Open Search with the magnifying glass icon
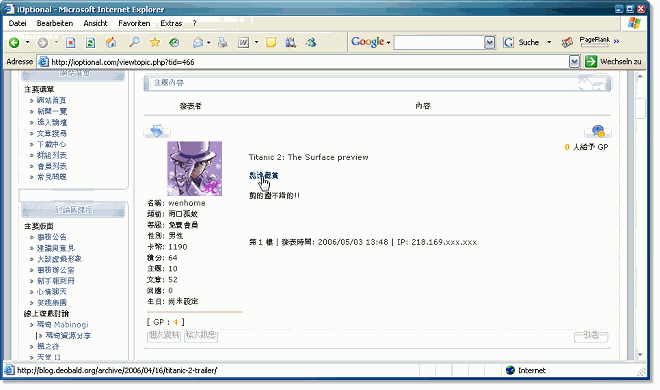 pyautogui.click(x=134, y=42)
